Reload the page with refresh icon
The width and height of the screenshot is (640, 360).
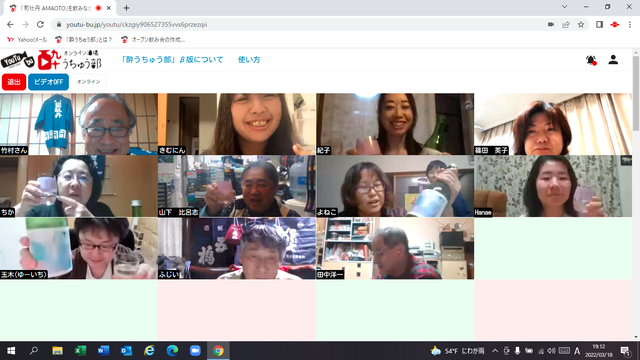(x=40, y=24)
